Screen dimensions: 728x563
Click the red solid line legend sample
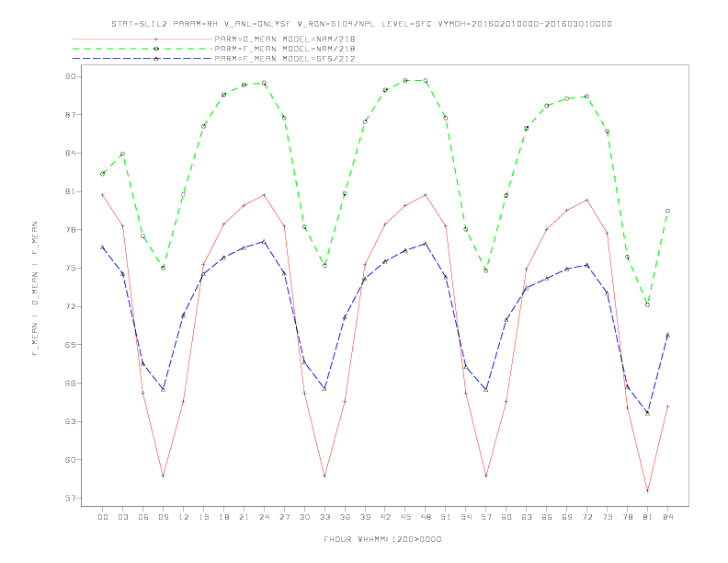(x=142, y=39)
